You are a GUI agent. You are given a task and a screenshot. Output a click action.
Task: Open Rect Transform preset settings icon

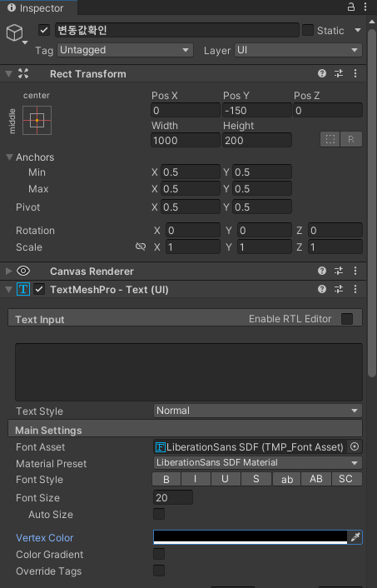click(x=339, y=73)
